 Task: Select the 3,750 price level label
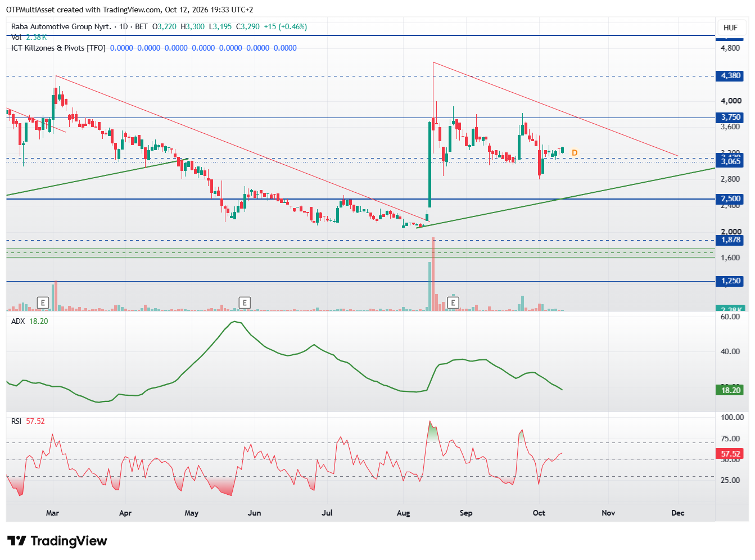[730, 118]
